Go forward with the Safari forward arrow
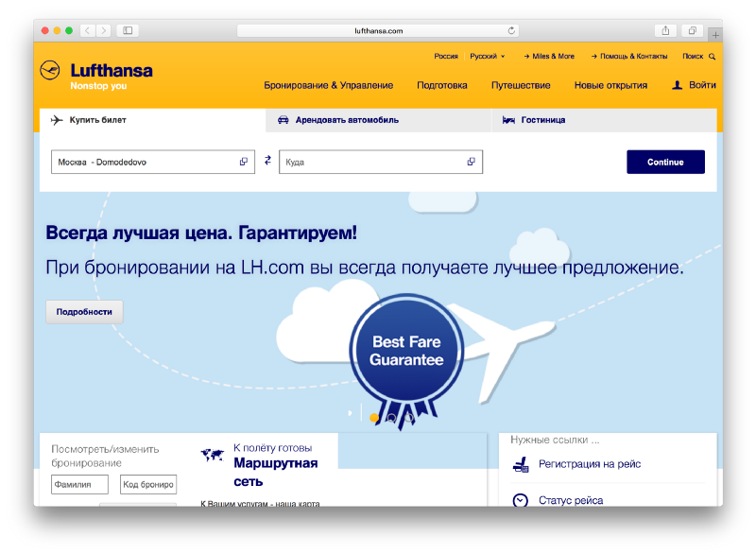This screenshot has height=554, width=756. [104, 30]
